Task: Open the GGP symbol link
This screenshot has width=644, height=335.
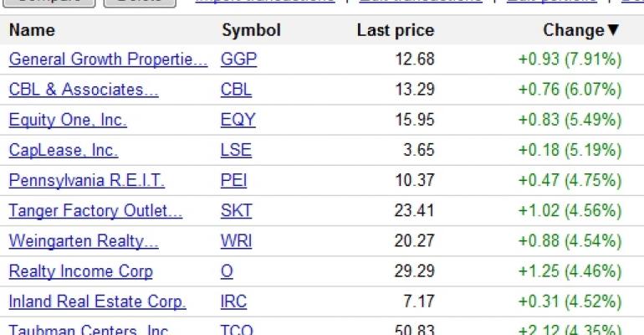Action: [238, 59]
